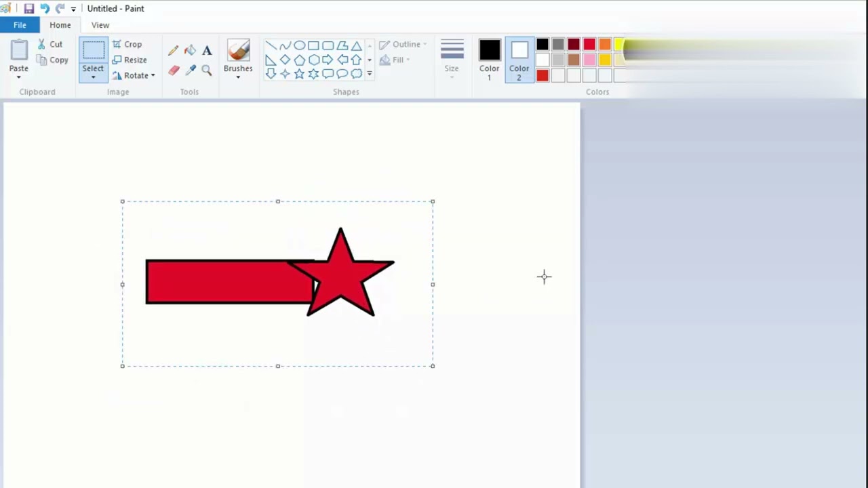The height and width of the screenshot is (488, 868).
Task: Pick the Six-point star shape
Action: tap(313, 74)
